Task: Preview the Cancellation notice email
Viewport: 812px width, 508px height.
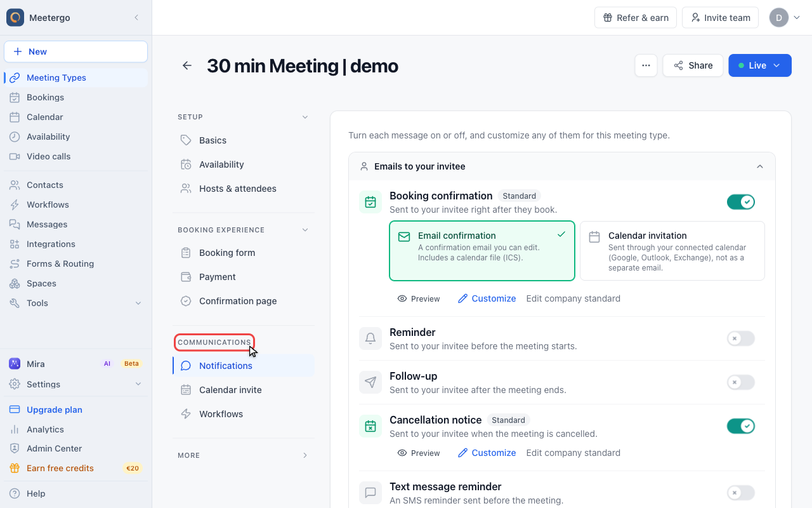Action: point(419,453)
